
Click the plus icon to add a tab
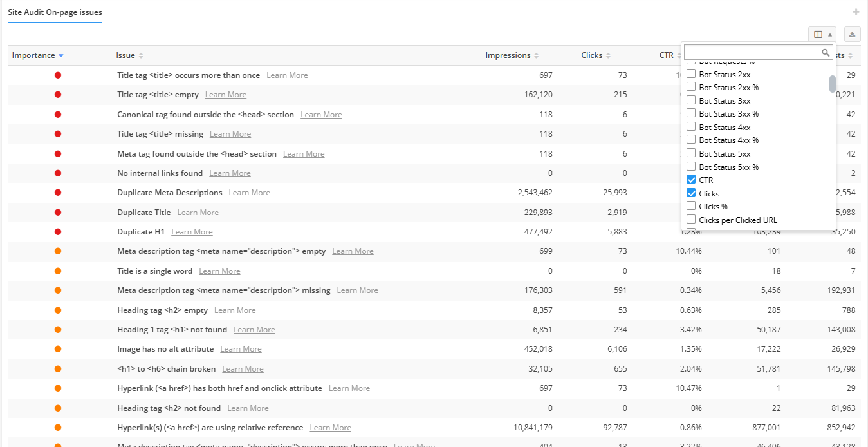855,12
